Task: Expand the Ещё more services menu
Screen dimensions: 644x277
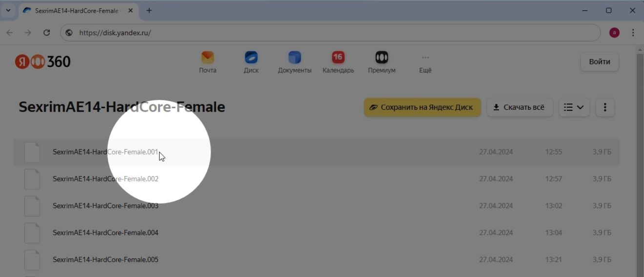Action: [425, 62]
